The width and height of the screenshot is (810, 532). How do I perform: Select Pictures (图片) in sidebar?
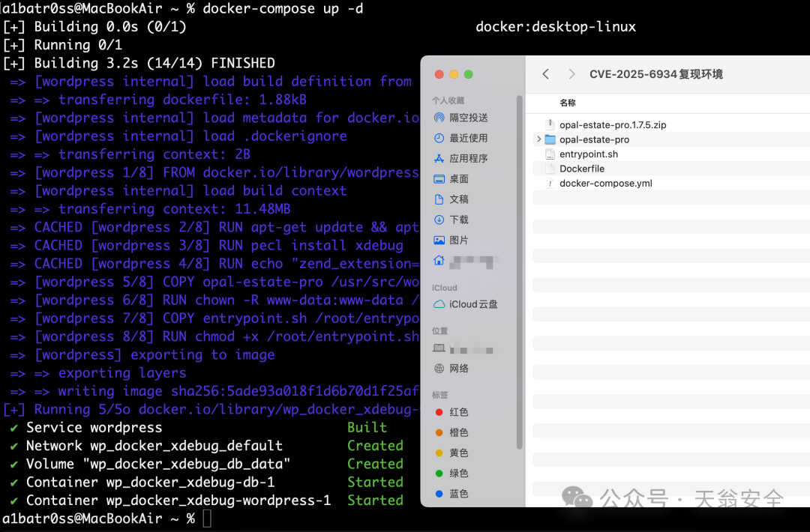click(x=451, y=240)
